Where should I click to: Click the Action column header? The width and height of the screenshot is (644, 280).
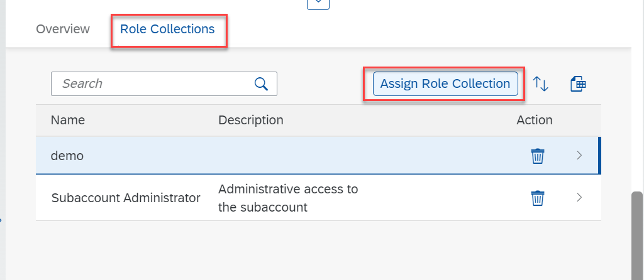534,120
